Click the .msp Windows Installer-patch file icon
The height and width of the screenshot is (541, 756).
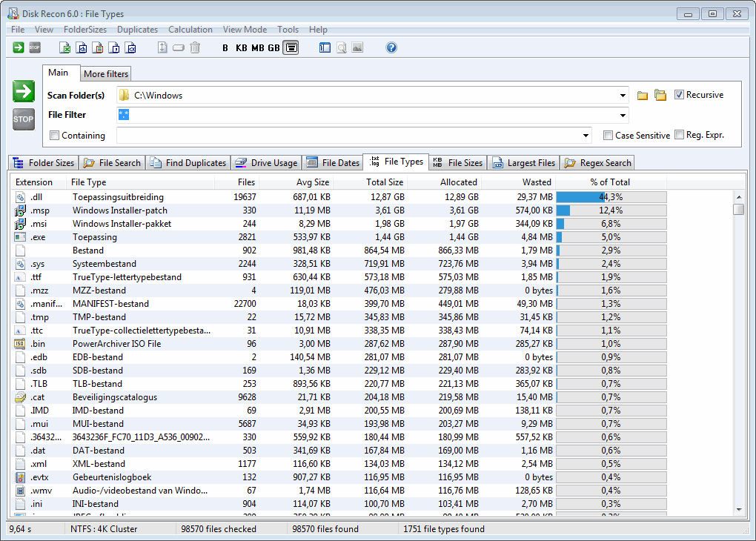point(20,210)
